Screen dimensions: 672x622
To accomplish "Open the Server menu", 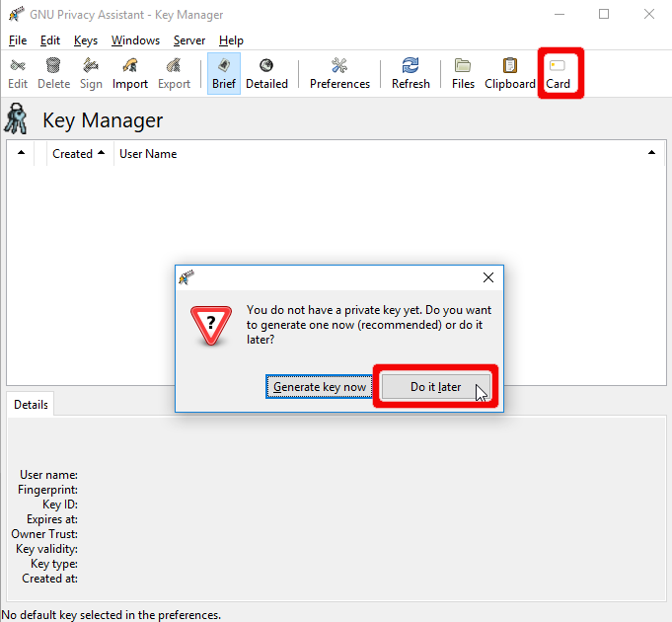I will point(188,40).
